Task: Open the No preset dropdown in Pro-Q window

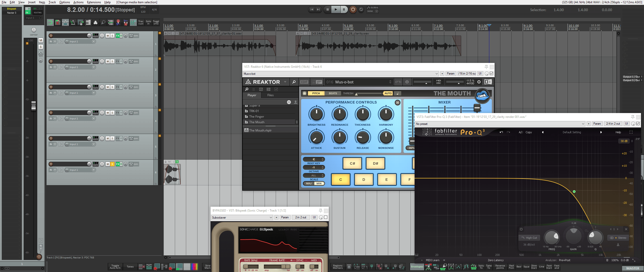Action: (x=500, y=124)
